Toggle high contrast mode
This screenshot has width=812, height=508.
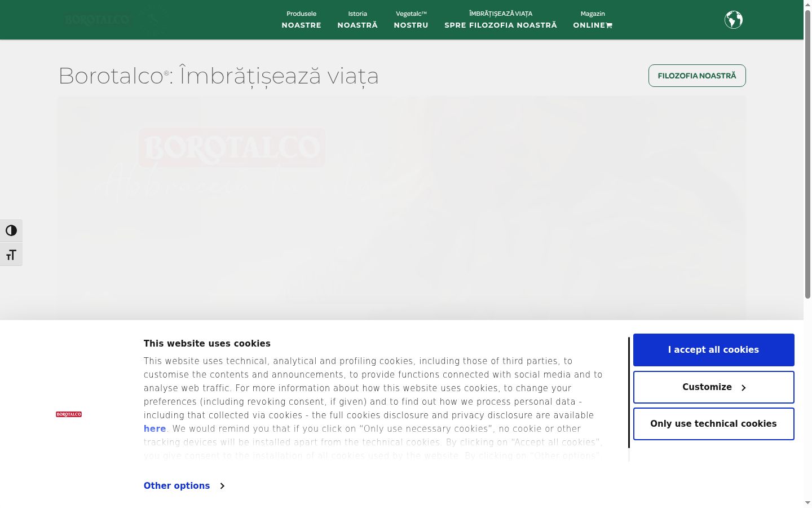pos(11,230)
